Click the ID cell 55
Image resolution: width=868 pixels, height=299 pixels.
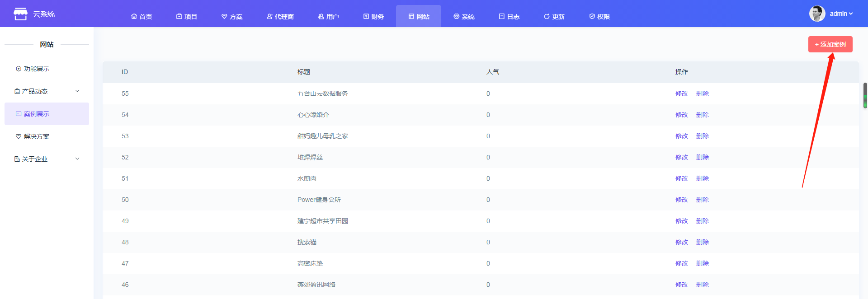pyautogui.click(x=125, y=93)
